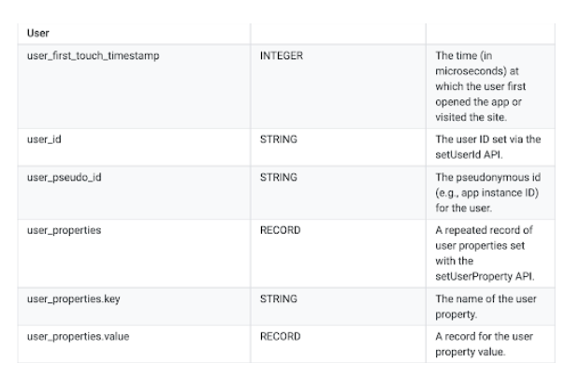Viewport: 580px width, 392px height.
Task: Click the 'record for the user property value' description
Action: click(488, 343)
